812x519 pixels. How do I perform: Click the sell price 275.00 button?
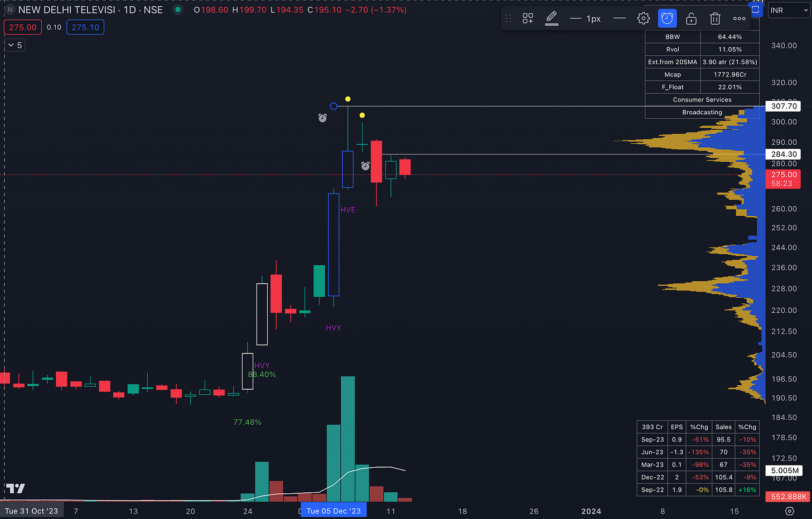pyautogui.click(x=23, y=27)
